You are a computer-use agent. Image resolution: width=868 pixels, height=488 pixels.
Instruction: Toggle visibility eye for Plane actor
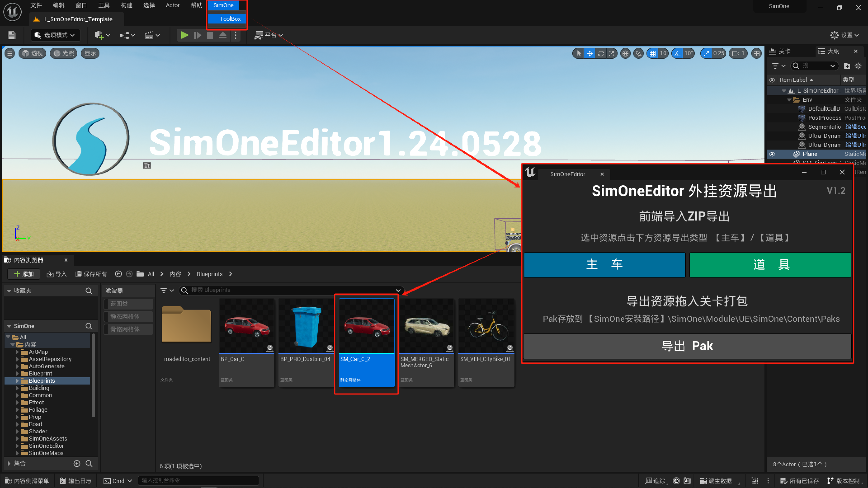(x=772, y=154)
